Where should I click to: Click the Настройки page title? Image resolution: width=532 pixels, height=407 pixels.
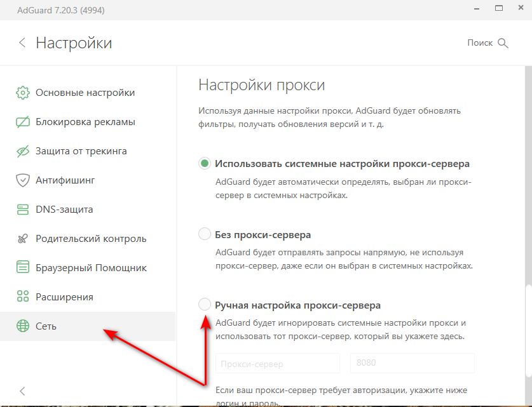pyautogui.click(x=74, y=43)
